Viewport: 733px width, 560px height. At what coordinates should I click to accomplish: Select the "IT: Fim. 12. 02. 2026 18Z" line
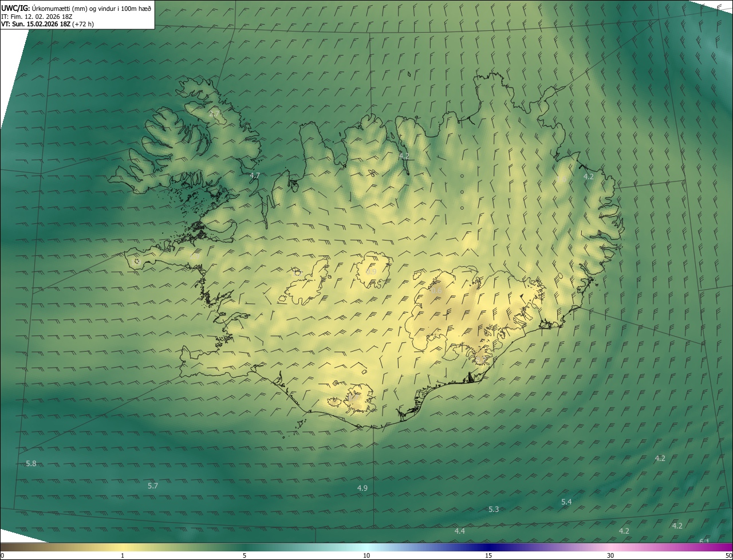37,16
